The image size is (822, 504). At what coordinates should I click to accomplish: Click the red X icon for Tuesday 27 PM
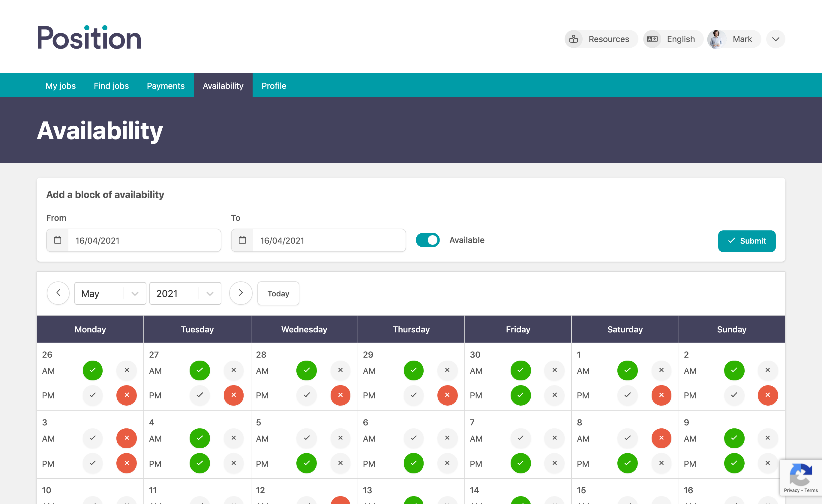pos(233,395)
